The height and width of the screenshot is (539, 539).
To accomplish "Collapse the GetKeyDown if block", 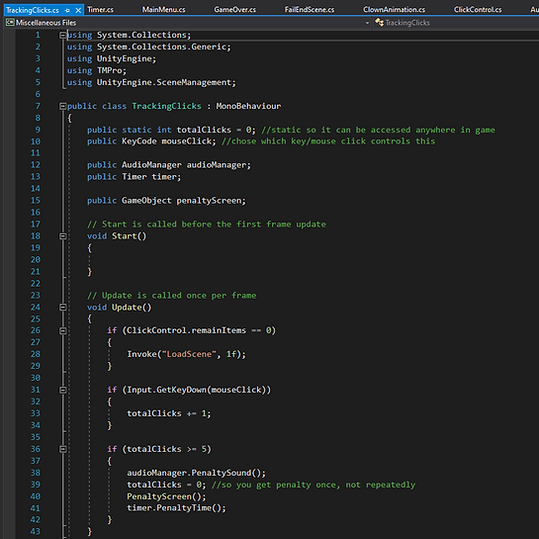I will (x=63, y=390).
